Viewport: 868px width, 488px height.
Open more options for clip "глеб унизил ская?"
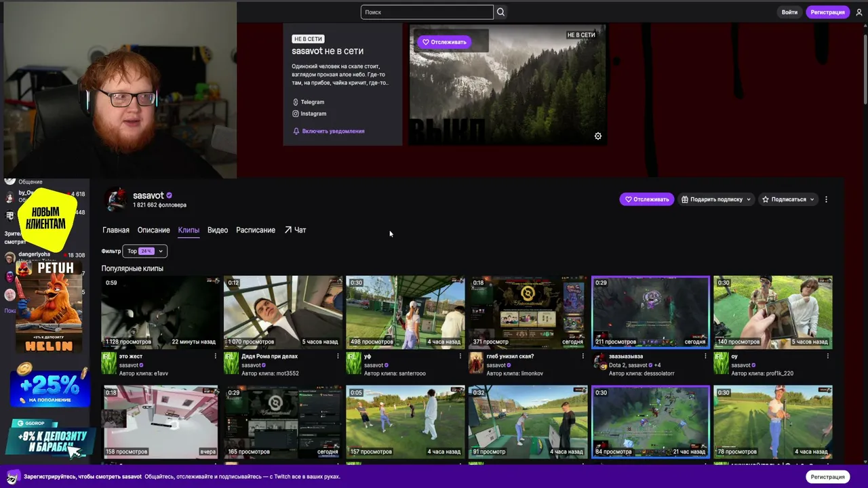(583, 357)
